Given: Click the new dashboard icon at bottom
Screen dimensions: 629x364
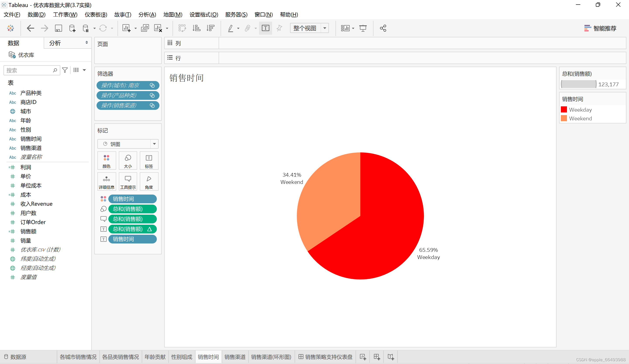Looking at the screenshot, I should tap(377, 357).
